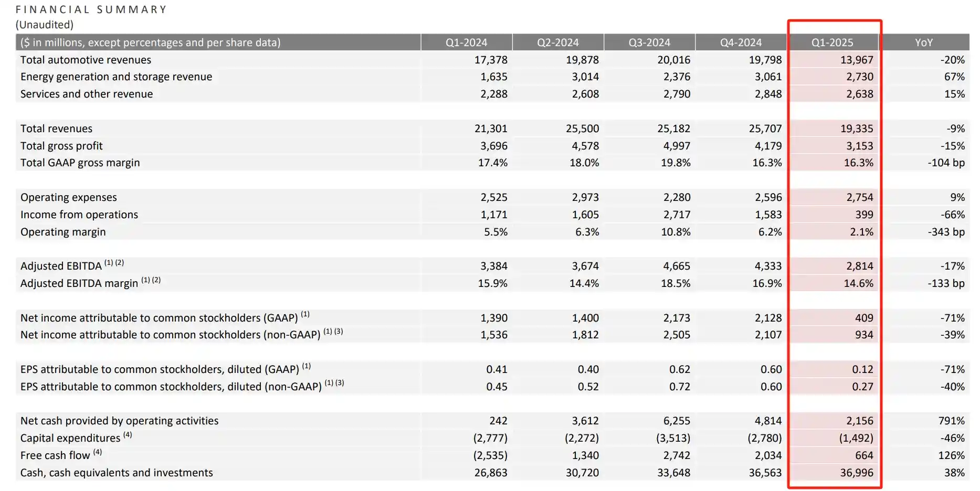Click the 791% YoY operating cash value

tap(951, 421)
